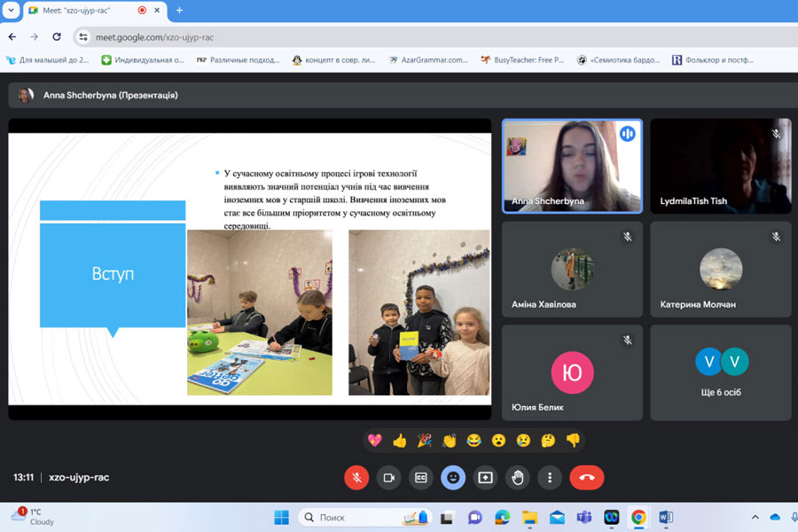Open the Chat app on taskbar
Viewport: 798px width, 532px height.
click(475, 517)
